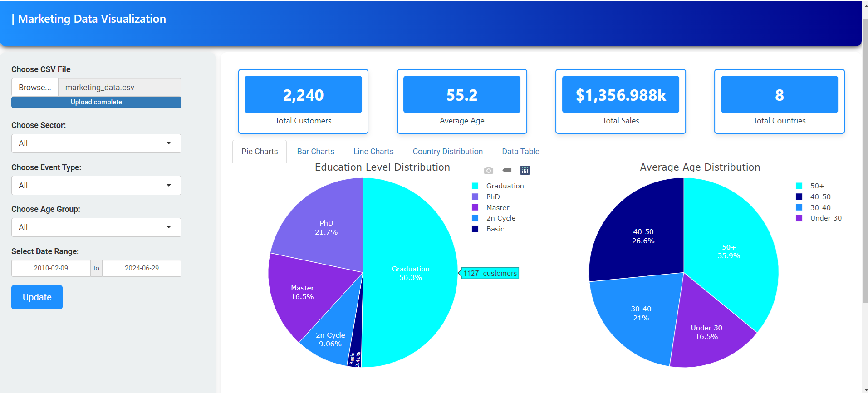The height and width of the screenshot is (393, 868).
Task: Switch to the Bar Charts tab
Action: tap(316, 152)
